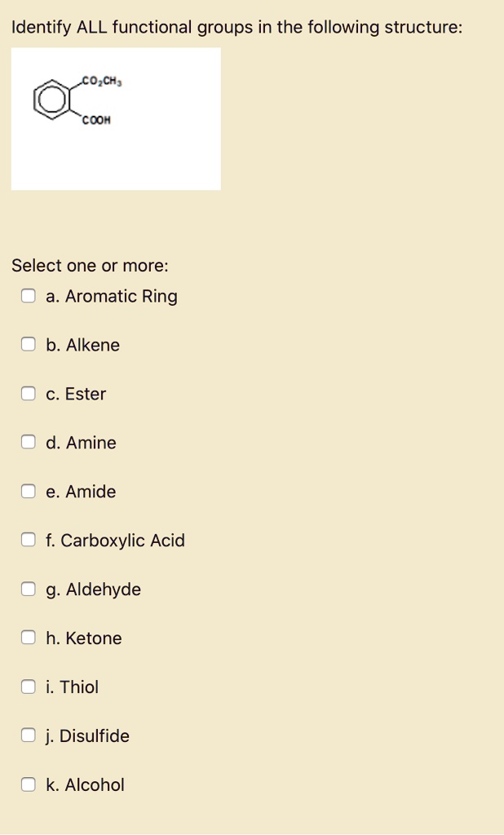Check the Aldehyde answer option
Viewport: 504px width, 835px height.
pyautogui.click(x=29, y=588)
